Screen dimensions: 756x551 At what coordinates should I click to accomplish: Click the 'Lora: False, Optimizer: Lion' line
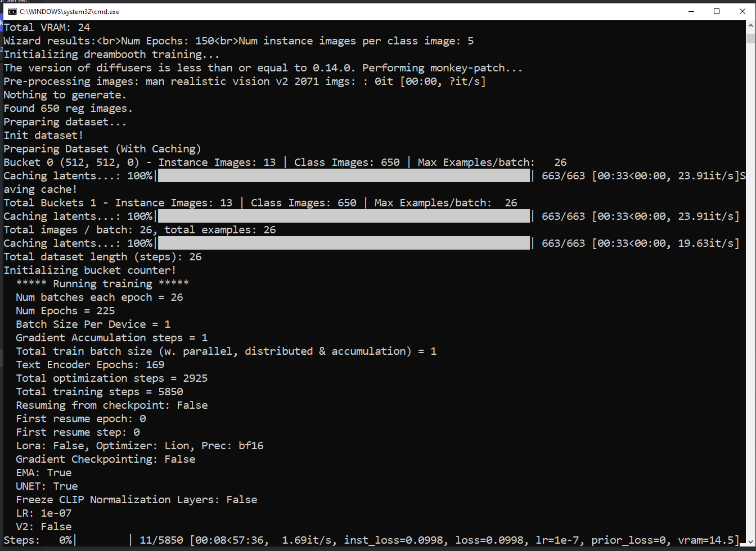click(139, 446)
